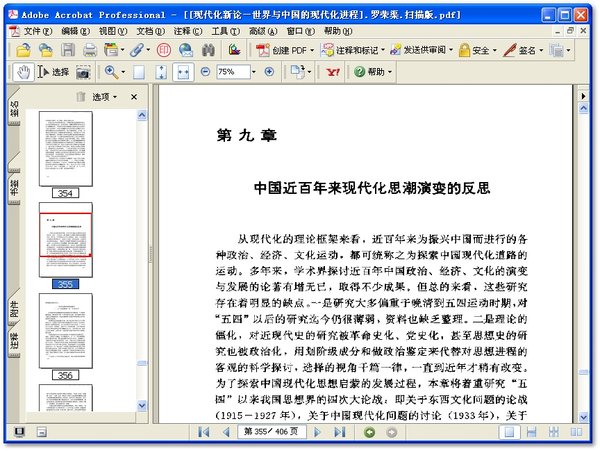Open Search with the binoculars icon
Image resolution: width=600 pixels, height=451 pixels.
(209, 50)
